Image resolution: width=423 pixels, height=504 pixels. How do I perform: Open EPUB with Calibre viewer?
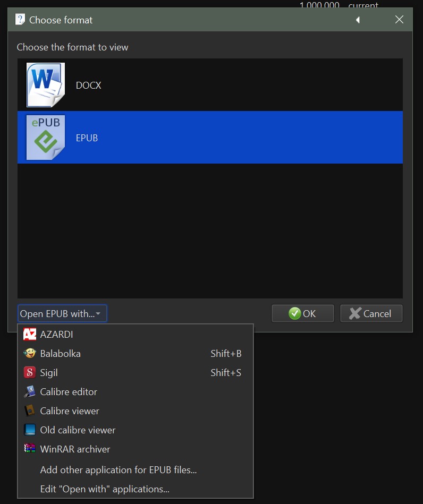[x=136, y=411]
